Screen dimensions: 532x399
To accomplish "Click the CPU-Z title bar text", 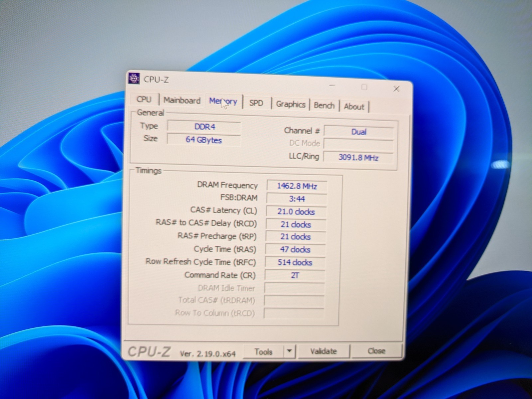I will point(156,79).
